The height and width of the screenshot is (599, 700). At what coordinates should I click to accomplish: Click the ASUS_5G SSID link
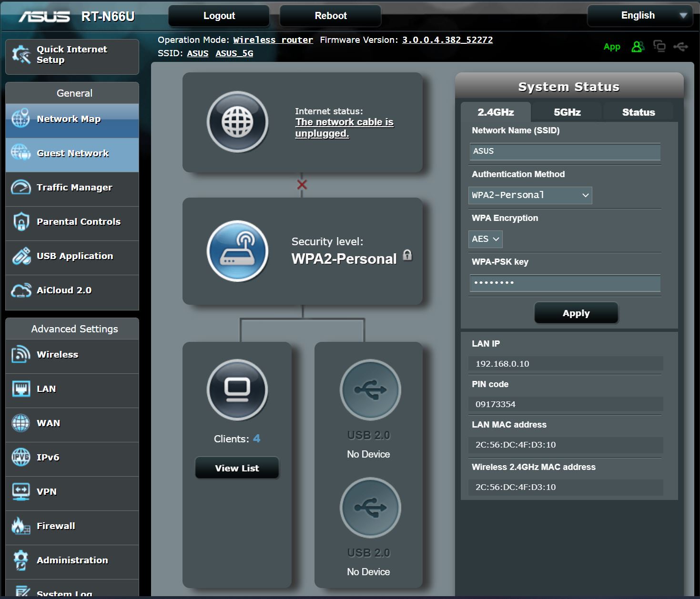234,53
